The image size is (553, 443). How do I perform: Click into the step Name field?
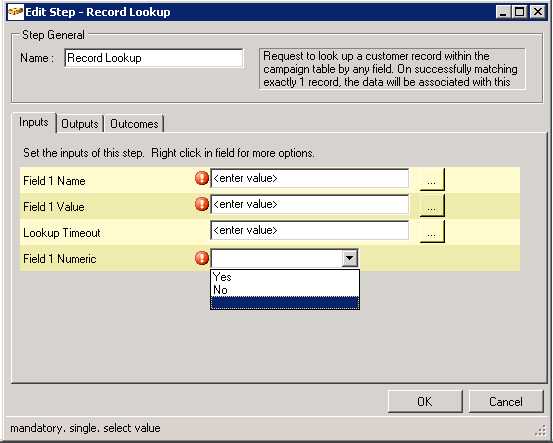coord(154,58)
